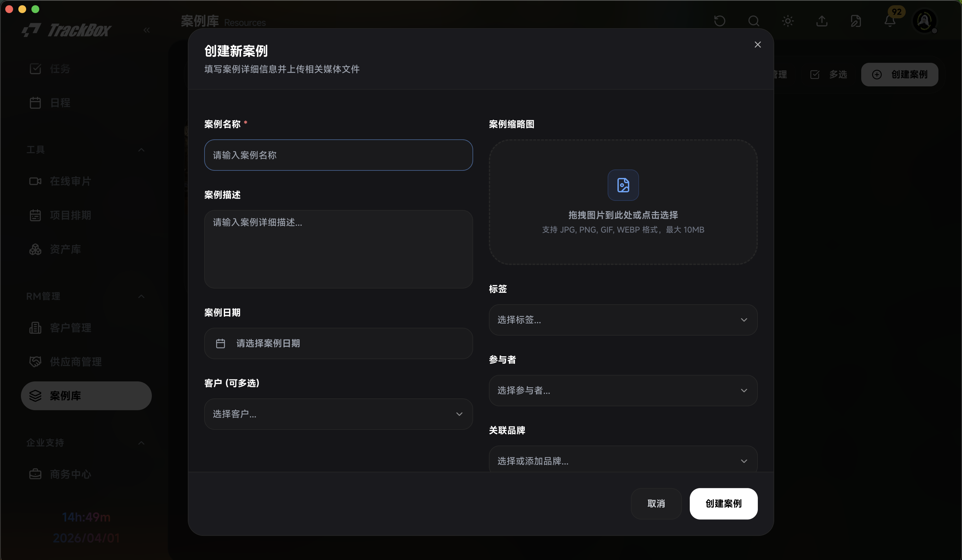Click the 取消 button
Screen dimensions: 962x560
tap(656, 503)
